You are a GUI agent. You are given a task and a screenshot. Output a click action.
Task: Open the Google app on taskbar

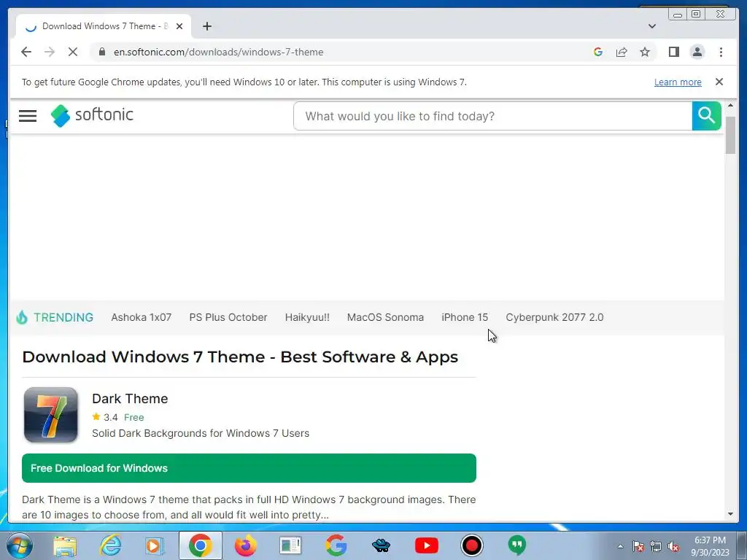[336, 545]
